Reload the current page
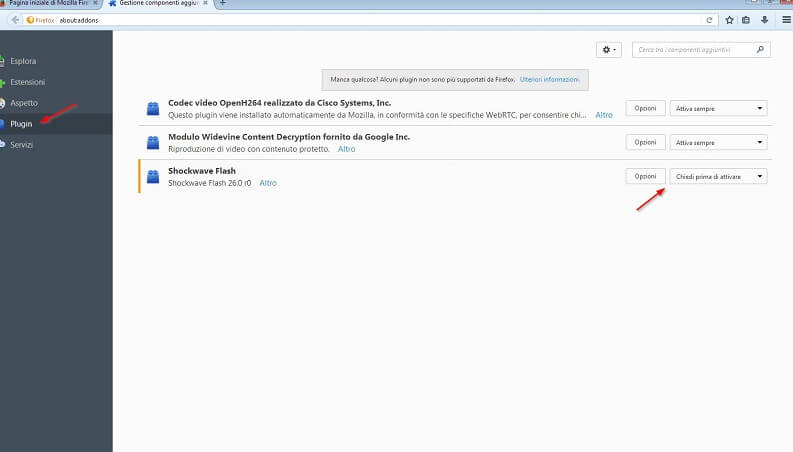The image size is (793, 452). tap(709, 20)
